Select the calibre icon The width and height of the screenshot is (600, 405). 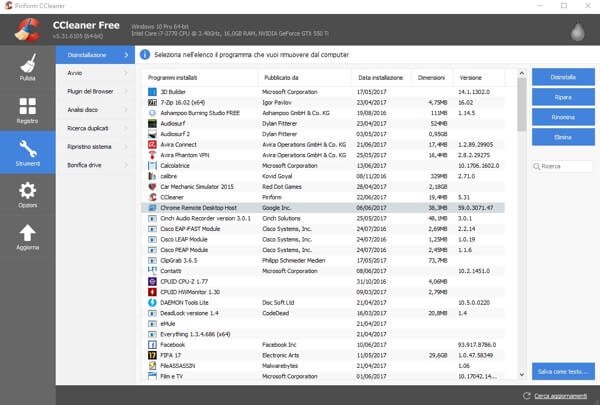pos(152,176)
